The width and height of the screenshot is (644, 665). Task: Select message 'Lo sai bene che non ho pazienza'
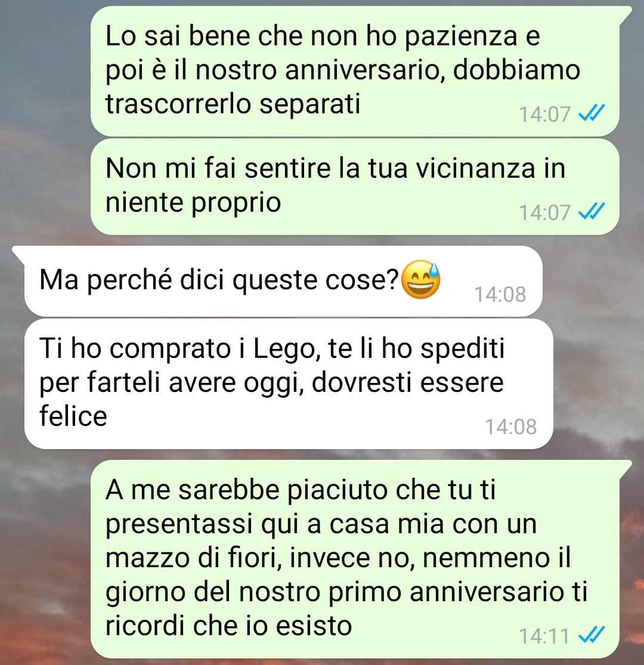[355, 71]
